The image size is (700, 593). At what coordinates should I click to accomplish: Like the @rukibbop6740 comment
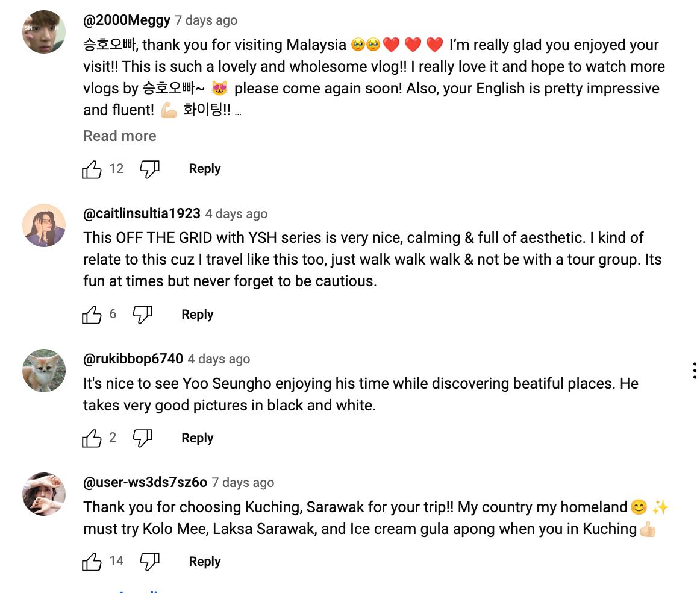pyautogui.click(x=92, y=438)
